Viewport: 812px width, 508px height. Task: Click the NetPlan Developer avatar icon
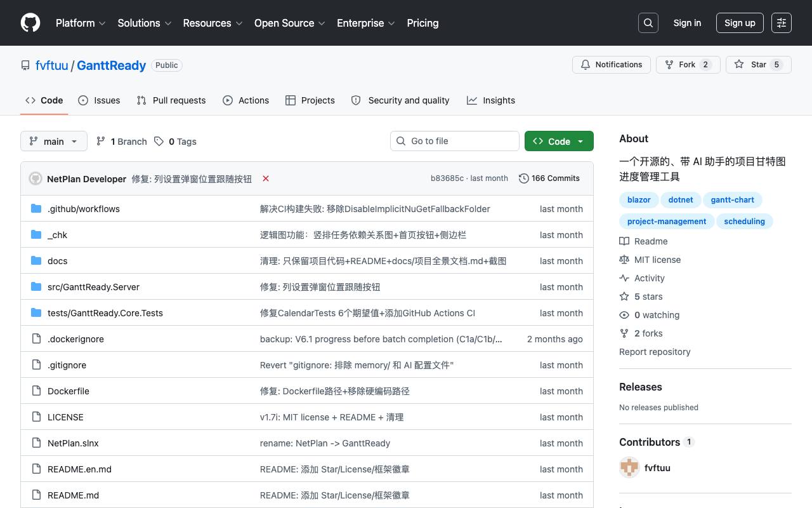tap(36, 178)
